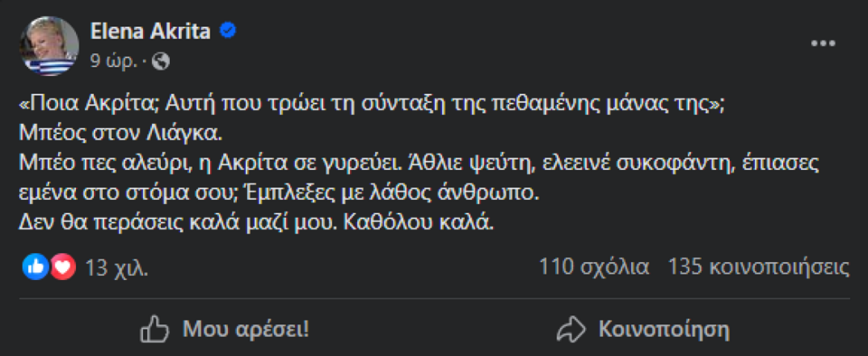View the 135 κοινοποιήσεις shares list
This screenshot has height=356, width=868.
(759, 267)
